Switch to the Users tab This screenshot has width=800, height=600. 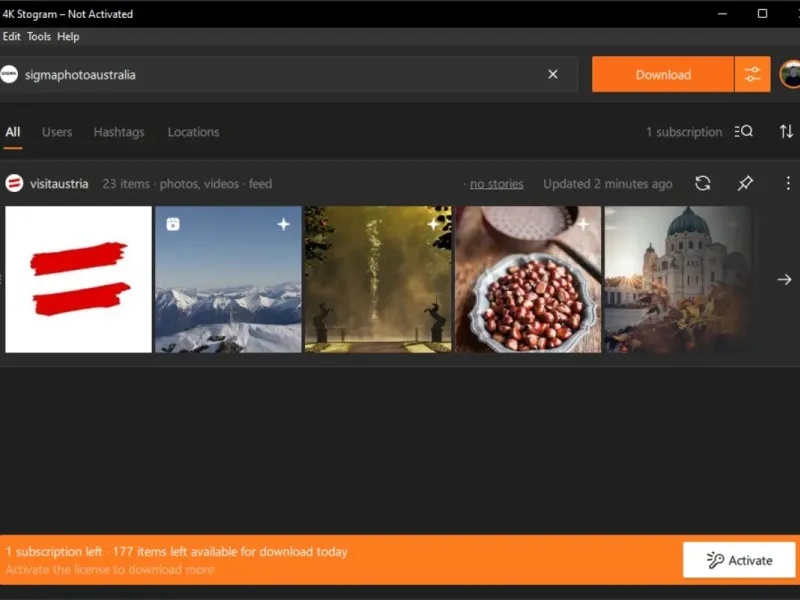57,132
